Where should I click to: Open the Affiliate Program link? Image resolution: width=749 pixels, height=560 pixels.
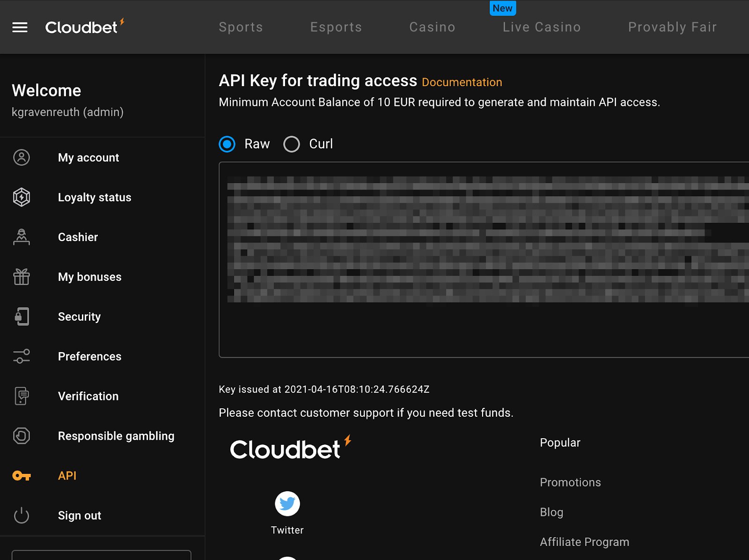coord(584,542)
